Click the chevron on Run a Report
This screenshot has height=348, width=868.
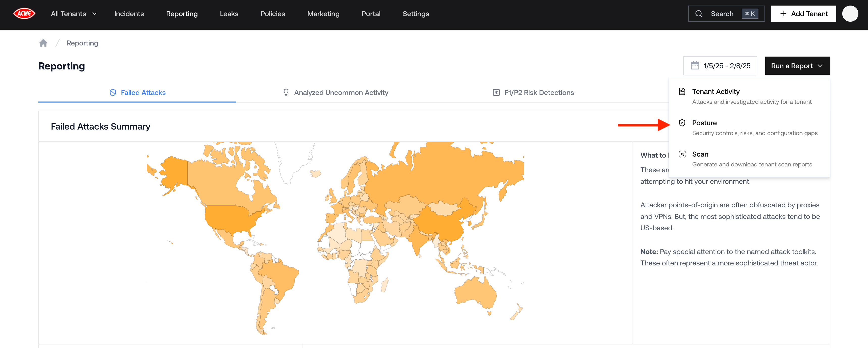pyautogui.click(x=821, y=66)
